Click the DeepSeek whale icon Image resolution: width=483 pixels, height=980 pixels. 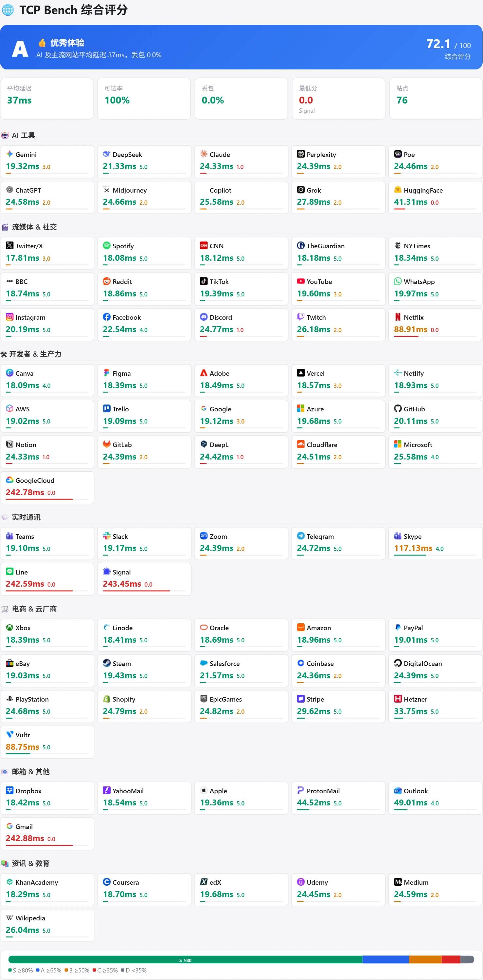[106, 154]
